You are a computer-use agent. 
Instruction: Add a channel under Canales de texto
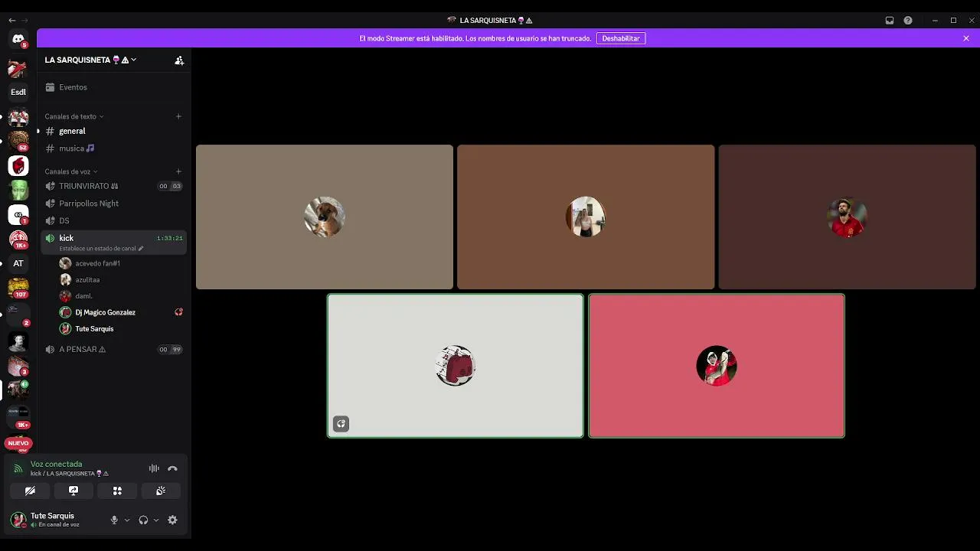tap(178, 116)
